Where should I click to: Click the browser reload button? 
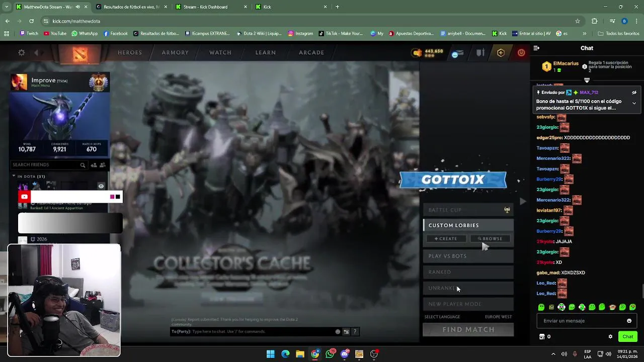(31, 21)
